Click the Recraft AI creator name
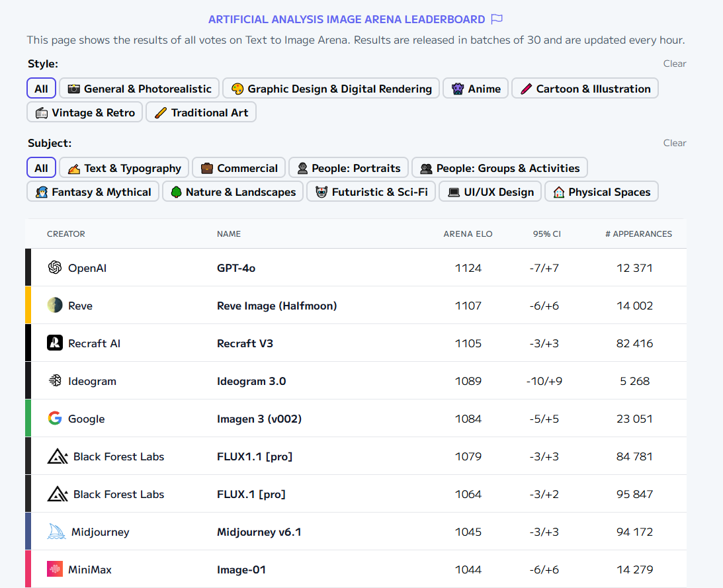 pos(94,343)
